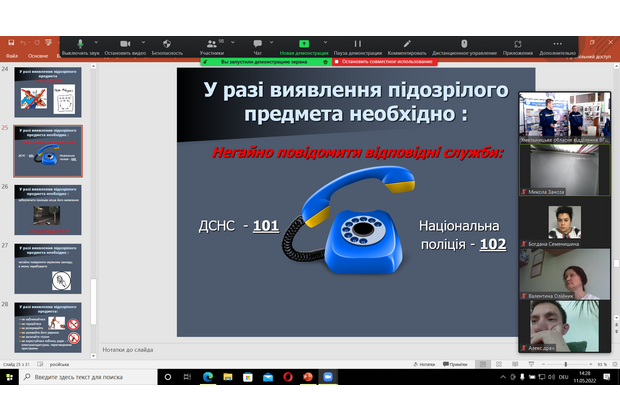Open Zoom security shield options
This screenshot has width=620, height=420.
[167, 46]
